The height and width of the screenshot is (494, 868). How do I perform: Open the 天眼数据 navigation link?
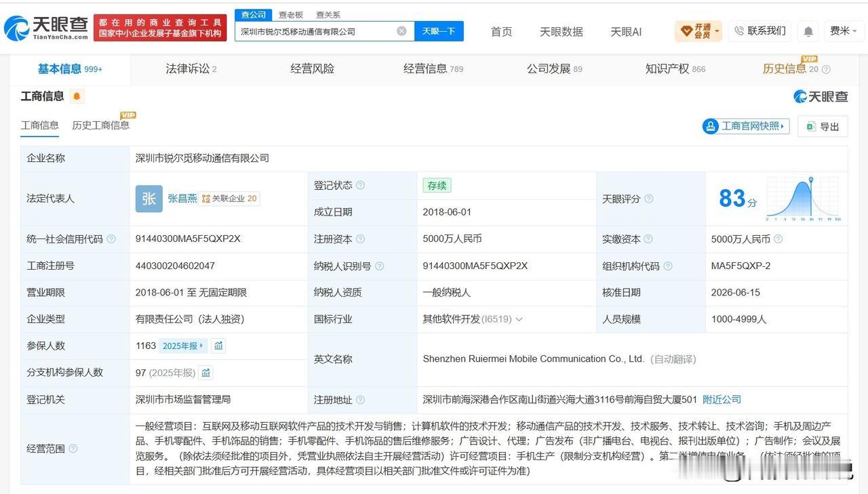click(x=561, y=31)
